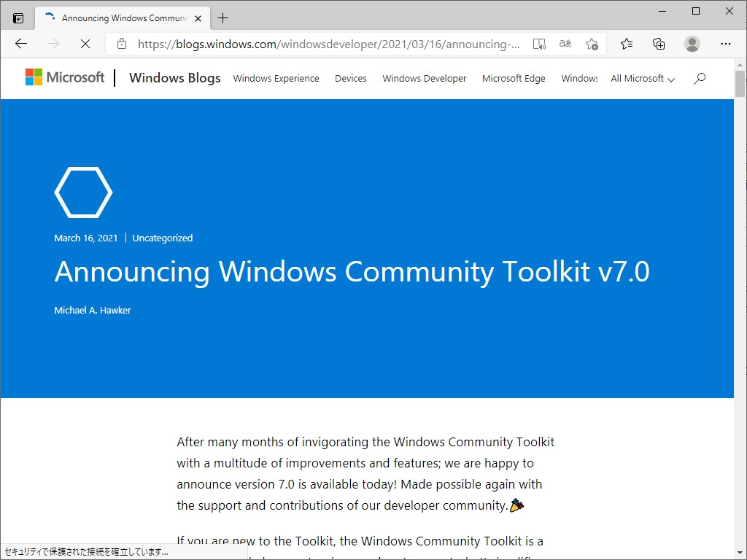Add this page to favorites
The height and width of the screenshot is (560, 747).
coord(592,44)
